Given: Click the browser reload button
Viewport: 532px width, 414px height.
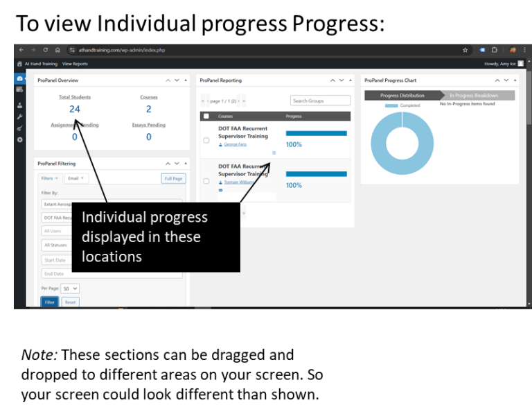Looking at the screenshot, I should (45, 50).
